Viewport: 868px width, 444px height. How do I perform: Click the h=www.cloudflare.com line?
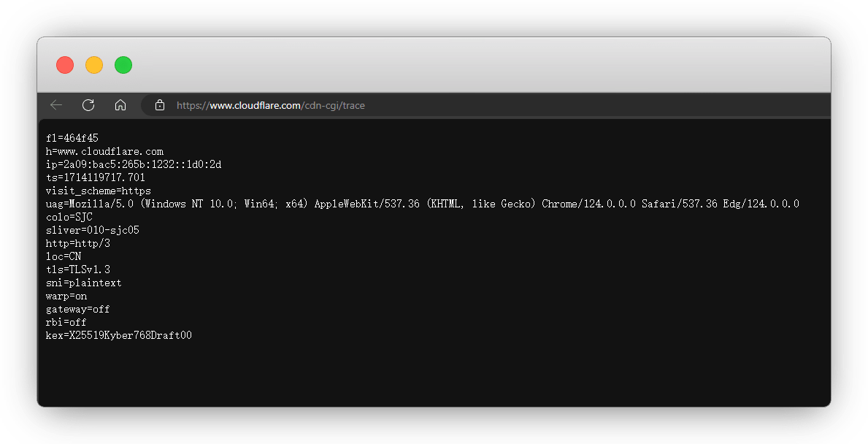pyautogui.click(x=104, y=151)
